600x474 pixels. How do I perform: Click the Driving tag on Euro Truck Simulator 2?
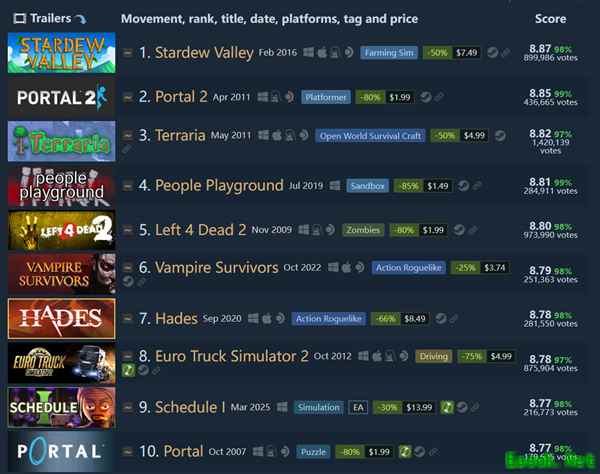(x=434, y=356)
